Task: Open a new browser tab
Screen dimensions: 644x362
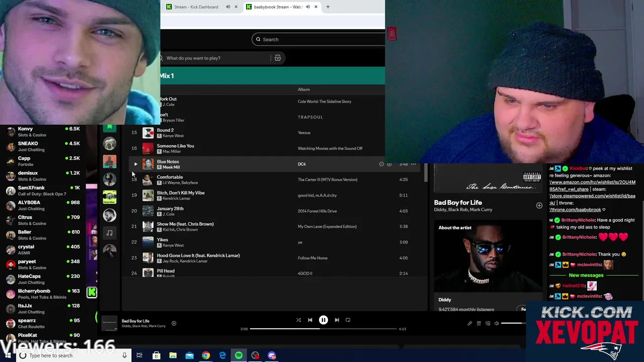Action: coord(328,7)
